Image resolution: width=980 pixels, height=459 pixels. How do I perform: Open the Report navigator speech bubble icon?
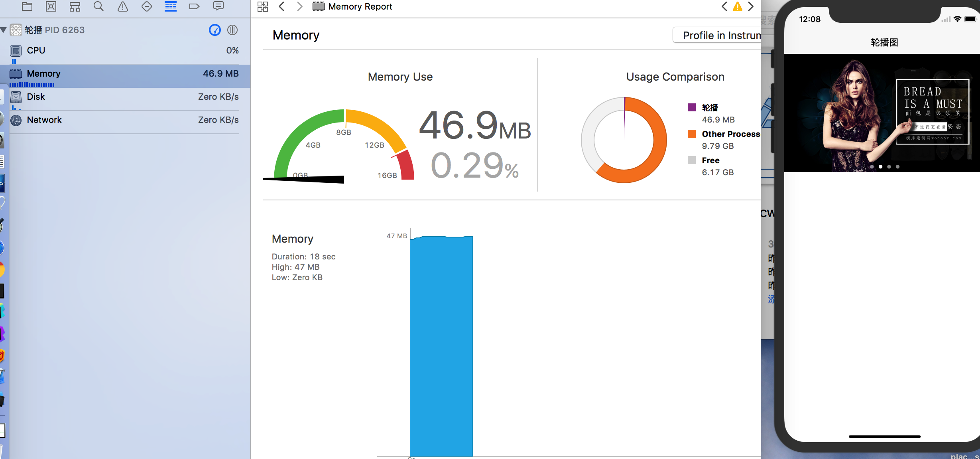point(218,6)
